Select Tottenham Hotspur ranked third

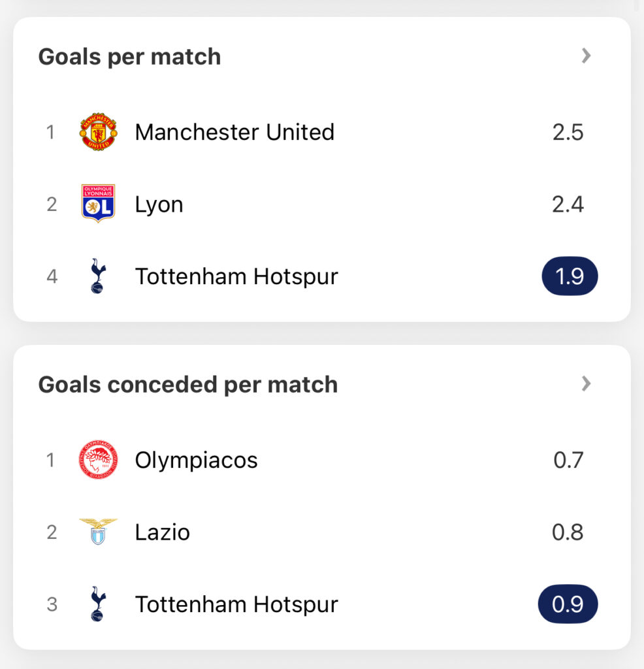click(x=236, y=604)
